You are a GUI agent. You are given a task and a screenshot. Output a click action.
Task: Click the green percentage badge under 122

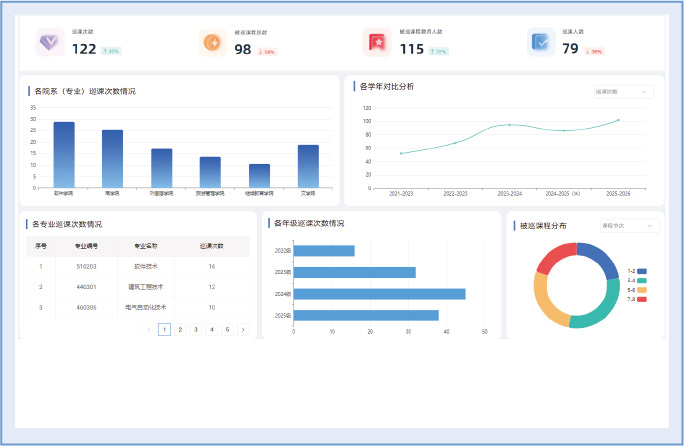point(111,50)
